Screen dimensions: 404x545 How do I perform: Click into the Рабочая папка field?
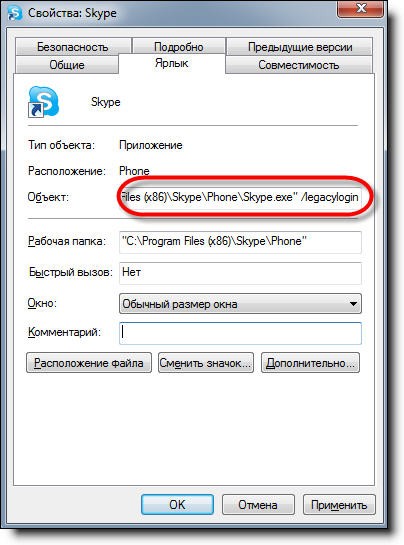point(240,242)
